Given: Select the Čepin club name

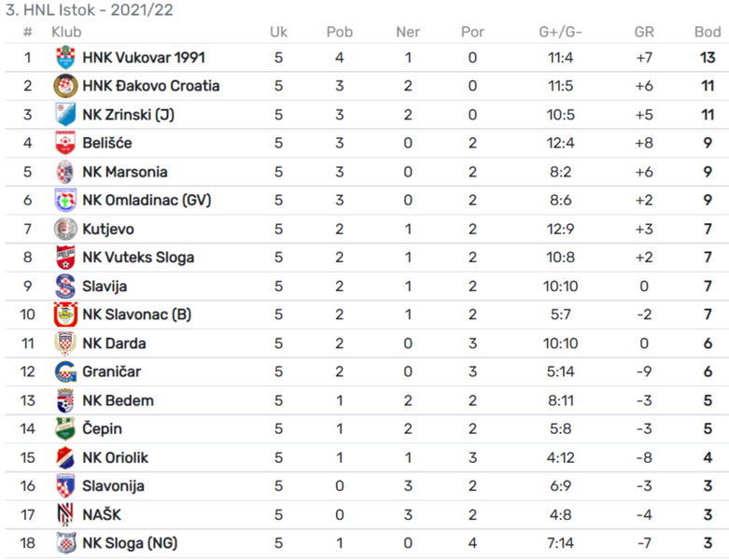Looking at the screenshot, I should pos(102,428).
